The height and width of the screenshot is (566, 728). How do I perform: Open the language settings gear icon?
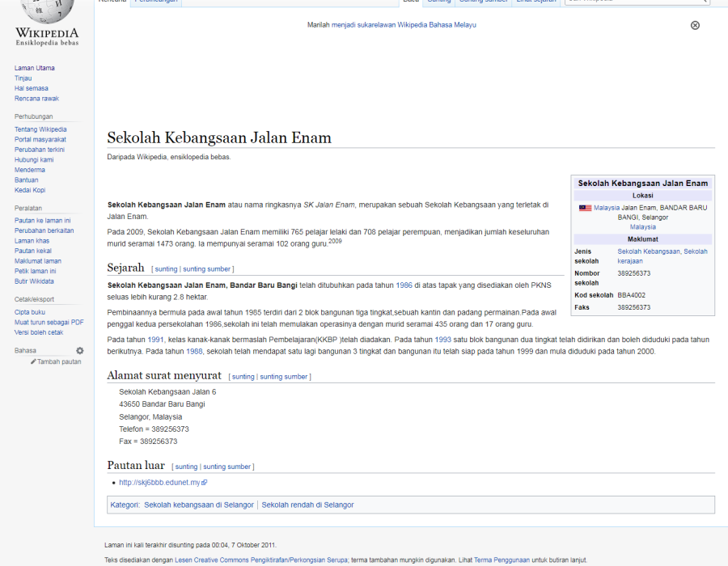[80, 351]
